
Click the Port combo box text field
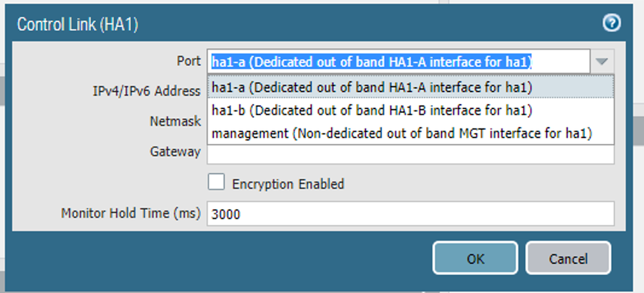(x=398, y=62)
